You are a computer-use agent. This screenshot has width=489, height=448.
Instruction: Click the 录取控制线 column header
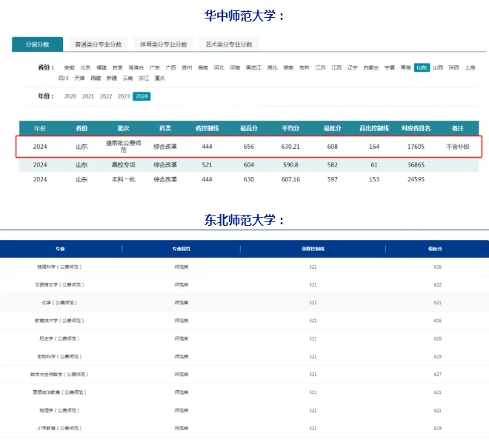pos(313,249)
